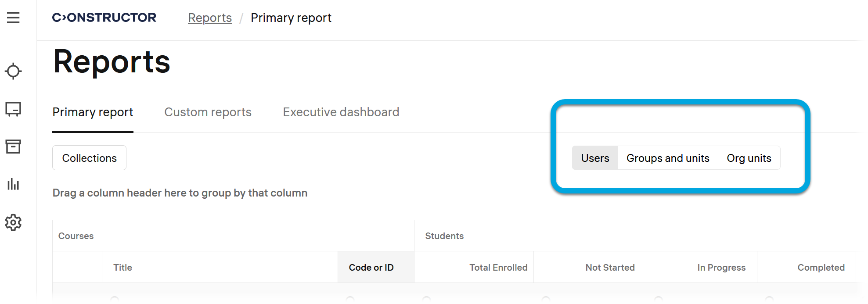Sort by the In Progress column

(721, 268)
